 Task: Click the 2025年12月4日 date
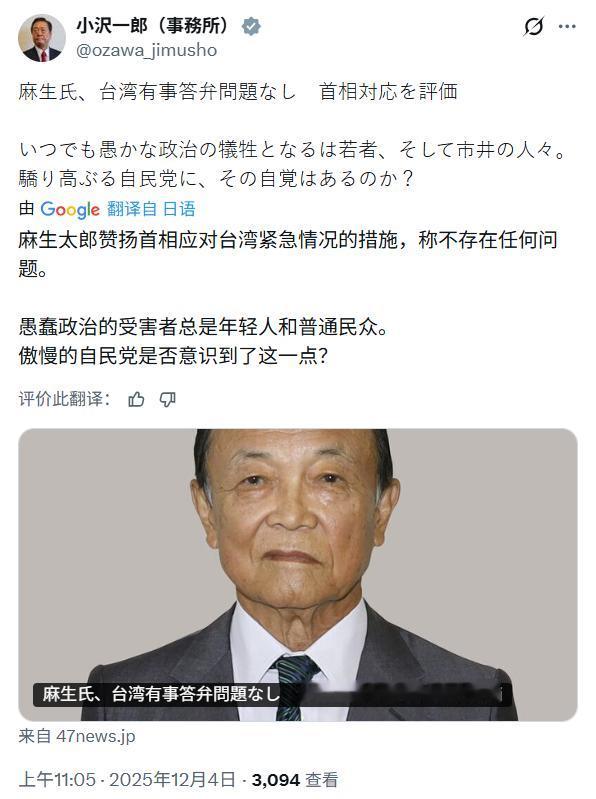click(x=172, y=780)
